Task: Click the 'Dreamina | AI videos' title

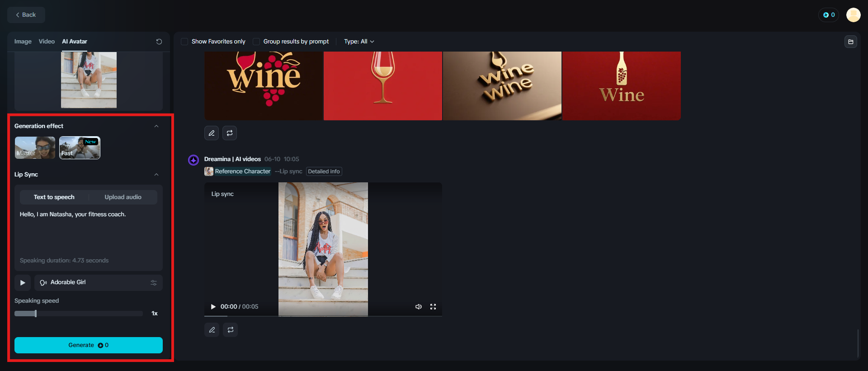Action: (232, 159)
